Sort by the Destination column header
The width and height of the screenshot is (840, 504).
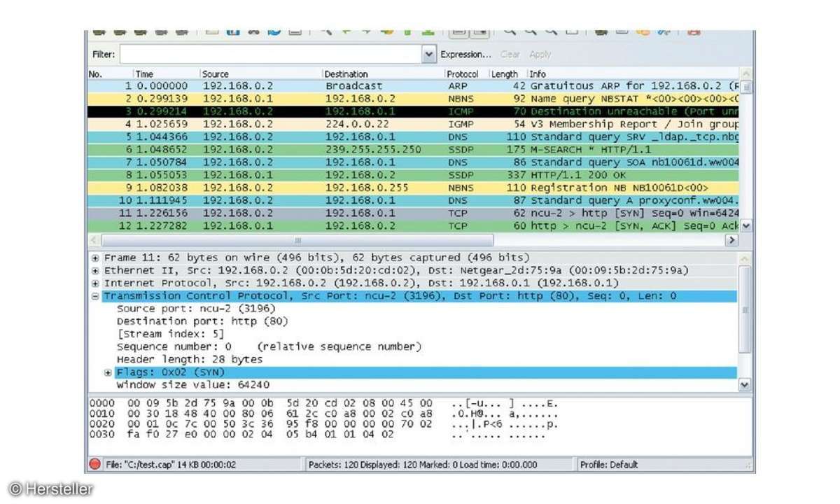click(382, 73)
